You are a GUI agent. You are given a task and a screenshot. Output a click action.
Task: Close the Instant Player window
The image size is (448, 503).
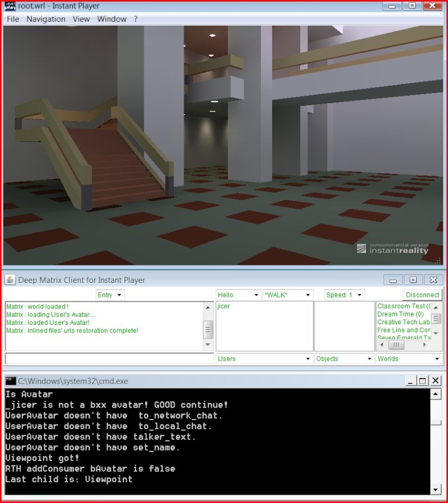tap(432, 6)
